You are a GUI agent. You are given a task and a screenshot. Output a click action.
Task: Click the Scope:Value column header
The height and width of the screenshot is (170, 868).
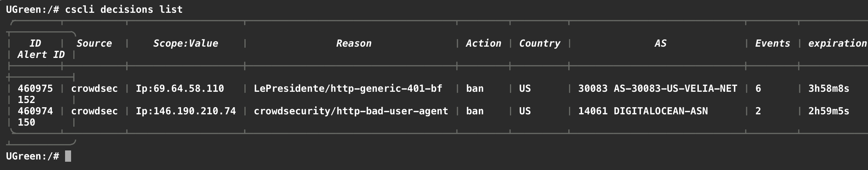[185, 44]
